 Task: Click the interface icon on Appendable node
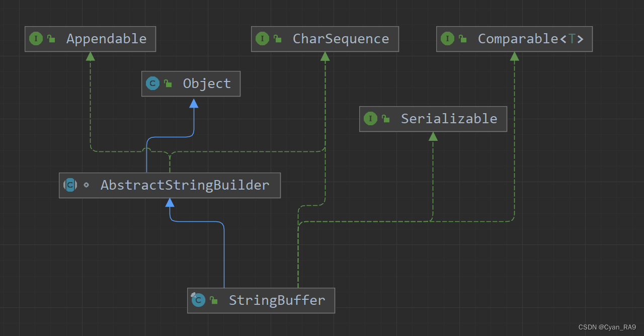(36, 39)
